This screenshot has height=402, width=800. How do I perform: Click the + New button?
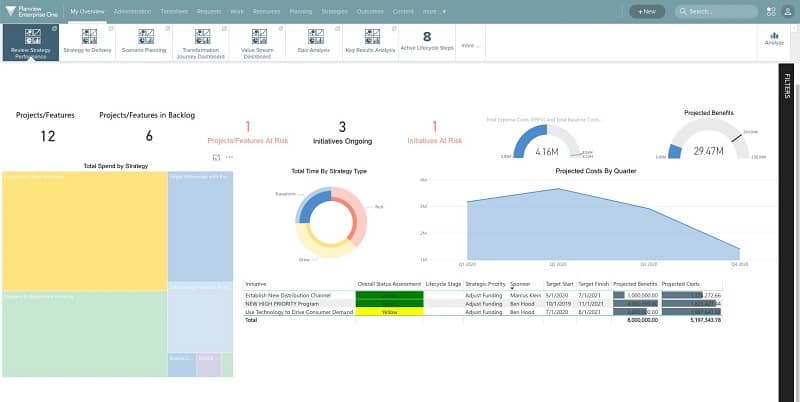(x=646, y=11)
